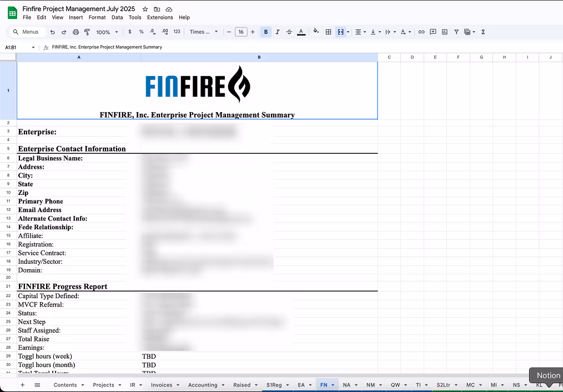Image resolution: width=563 pixels, height=392 pixels.
Task: Open the text color picker
Action: [301, 32]
